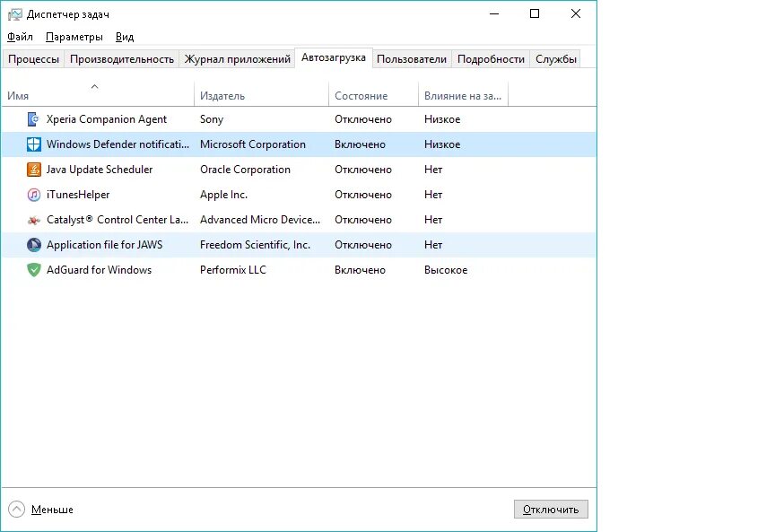
Task: Click the Windows Defender shield icon
Action: click(x=33, y=144)
